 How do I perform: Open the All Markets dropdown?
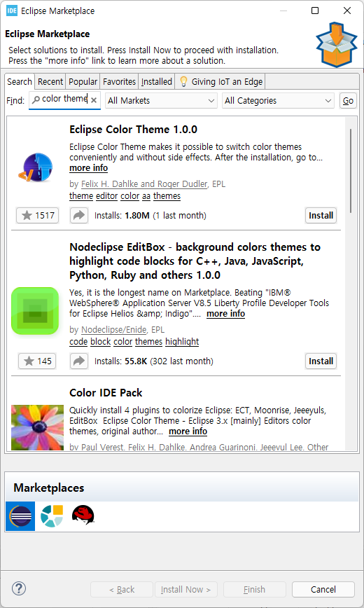[161, 101]
